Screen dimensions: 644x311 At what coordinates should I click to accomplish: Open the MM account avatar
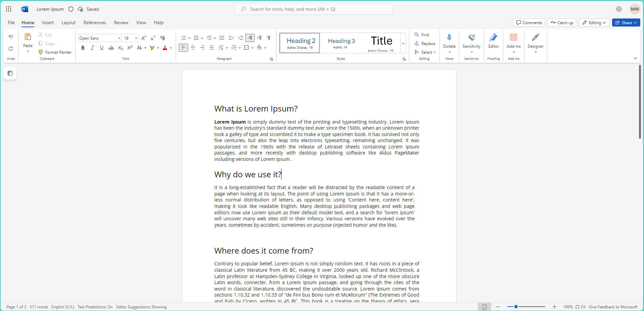[635, 9]
